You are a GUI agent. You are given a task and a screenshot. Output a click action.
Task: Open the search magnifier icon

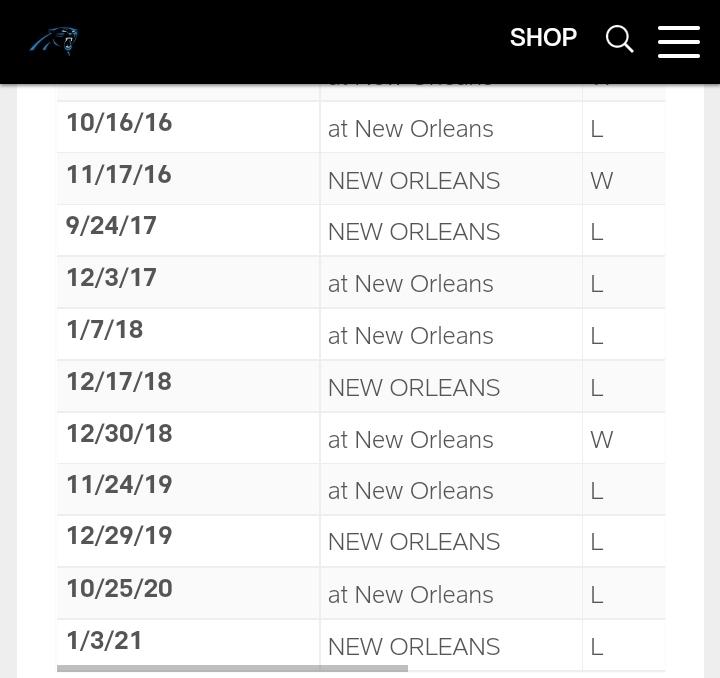(619, 39)
